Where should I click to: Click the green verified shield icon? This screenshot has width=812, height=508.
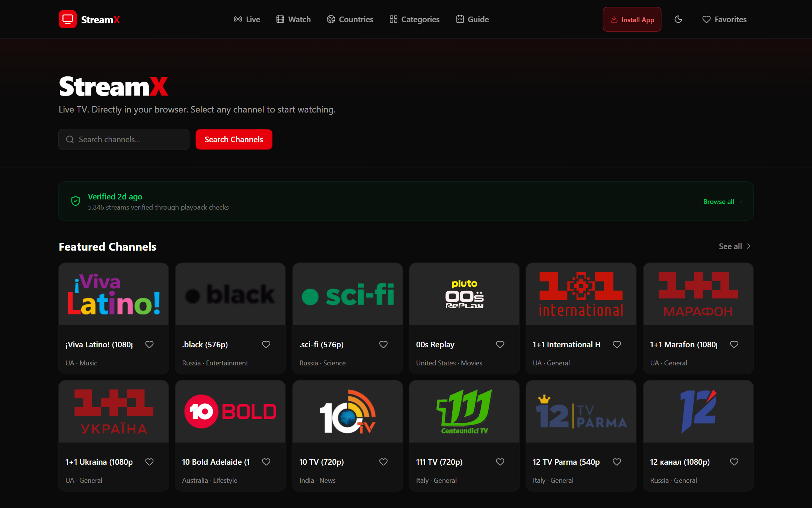pyautogui.click(x=76, y=201)
